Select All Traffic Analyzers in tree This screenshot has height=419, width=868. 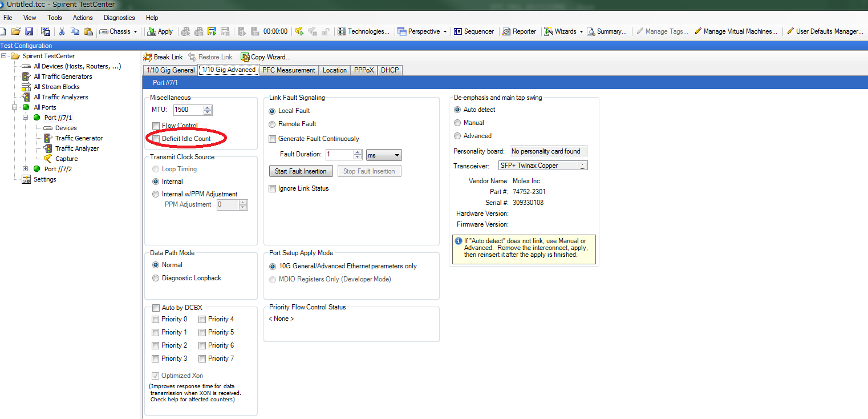pos(61,97)
